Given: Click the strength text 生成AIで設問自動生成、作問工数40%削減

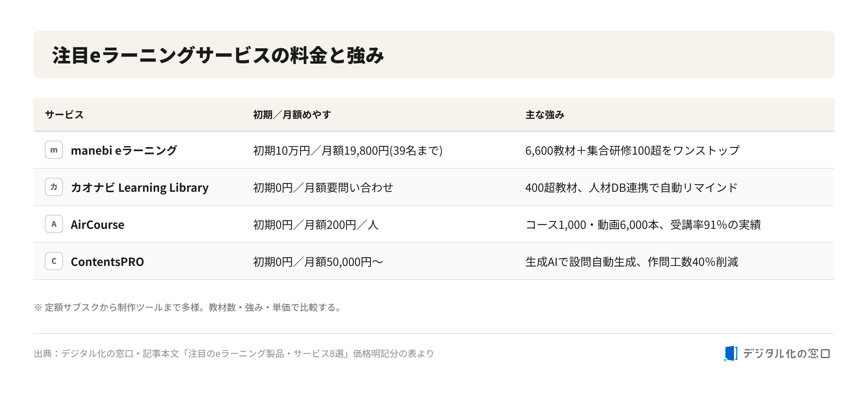Looking at the screenshot, I should click(x=632, y=262).
